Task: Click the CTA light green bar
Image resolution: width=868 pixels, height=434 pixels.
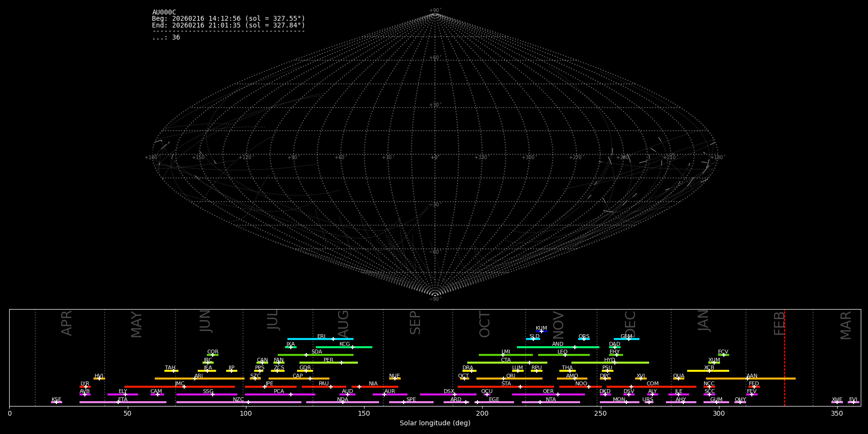Action: point(507,363)
